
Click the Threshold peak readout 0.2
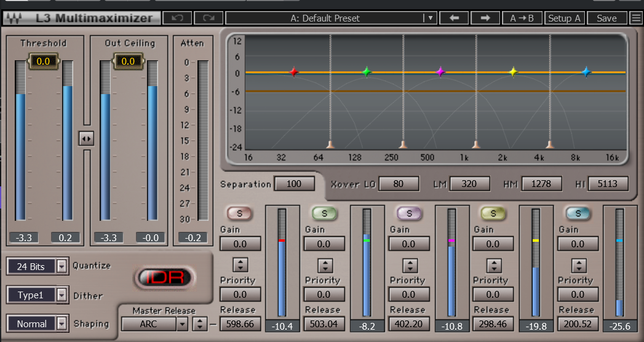click(65, 237)
